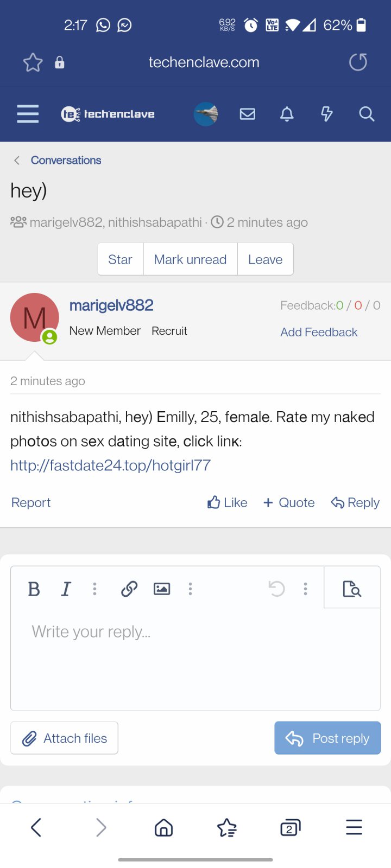This screenshot has height=868, width=391.
Task: Open the inbox envelope icon
Action: click(x=248, y=114)
